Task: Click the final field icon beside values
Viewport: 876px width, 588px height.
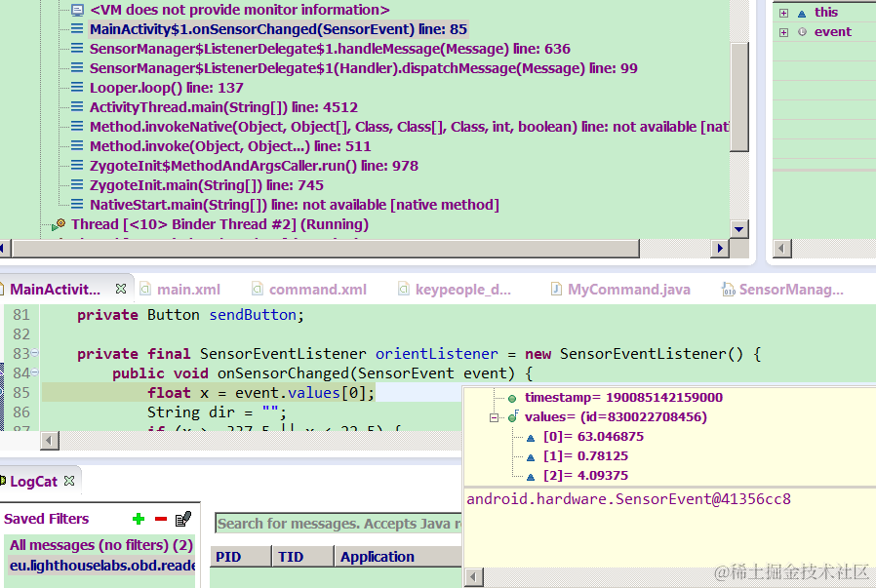Action: [x=513, y=416]
